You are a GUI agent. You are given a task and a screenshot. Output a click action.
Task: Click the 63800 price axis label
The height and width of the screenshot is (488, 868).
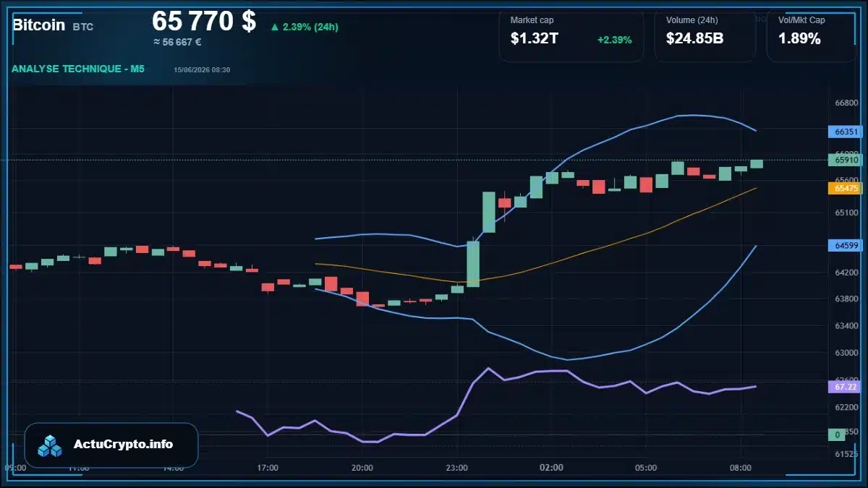point(846,299)
